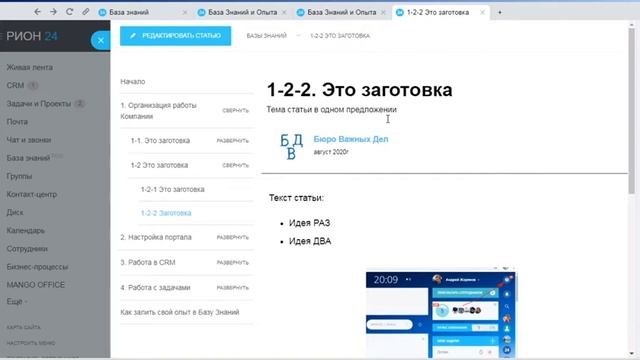This screenshot has height=360, width=640.
Task: Expand the 3. Работа в CRM section
Action: (233, 262)
